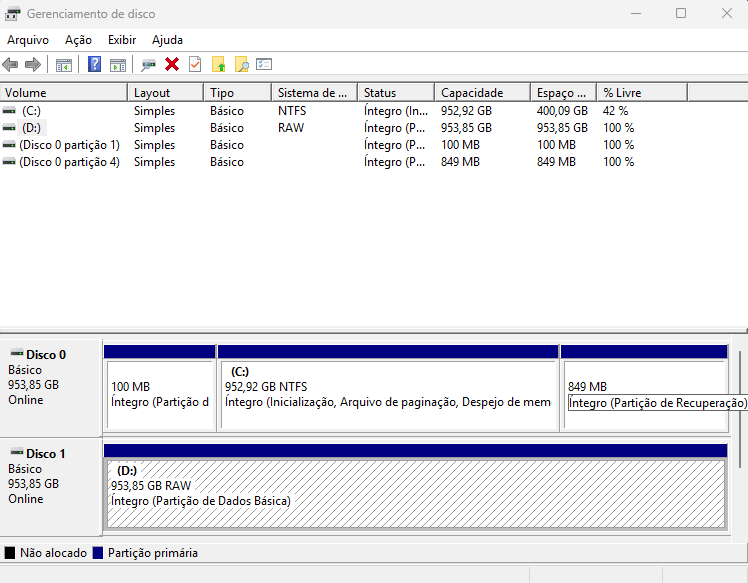Click the Gerenciamento de disco title icon
The image size is (748, 583).
pyautogui.click(x=12, y=14)
